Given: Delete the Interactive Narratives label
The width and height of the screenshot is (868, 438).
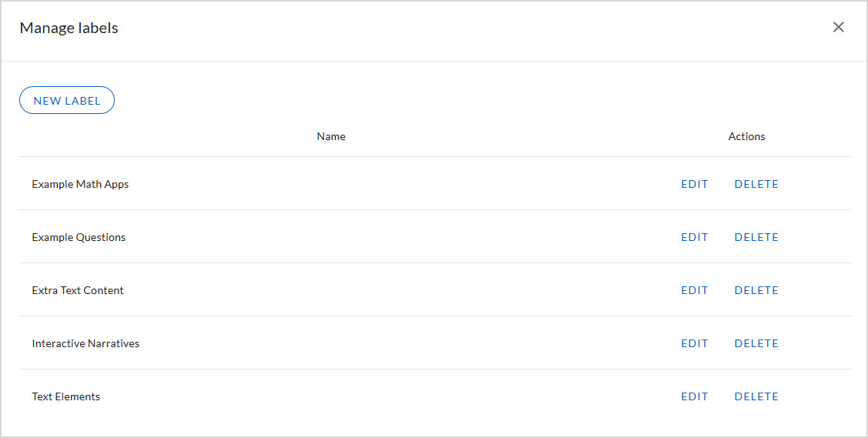Looking at the screenshot, I should 756,344.
